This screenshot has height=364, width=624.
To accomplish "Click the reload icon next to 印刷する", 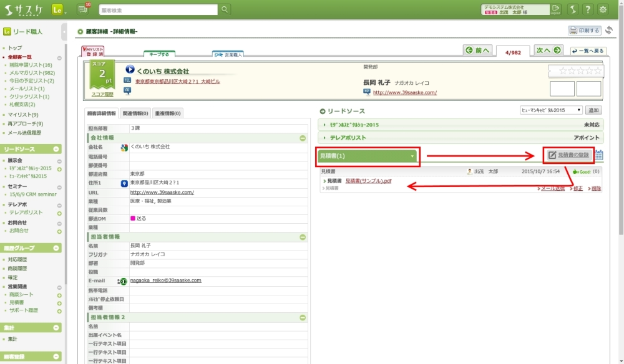I will click(609, 31).
